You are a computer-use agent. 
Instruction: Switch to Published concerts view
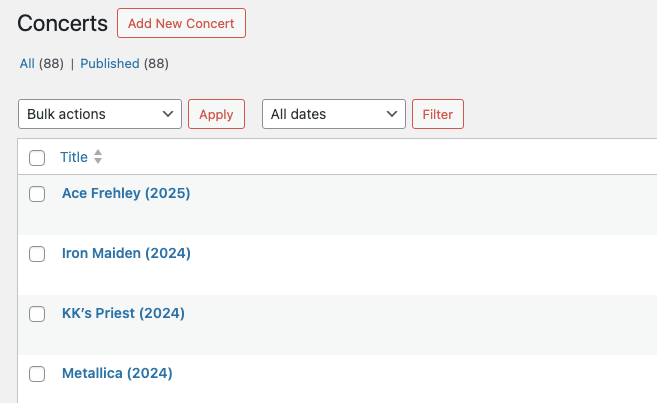coord(110,64)
